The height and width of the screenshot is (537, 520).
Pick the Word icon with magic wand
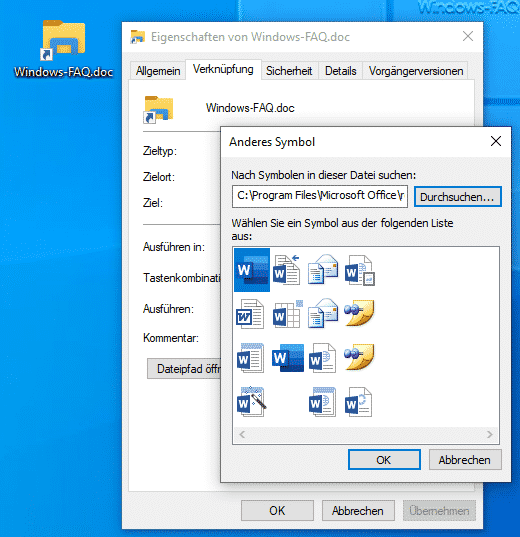point(251,401)
